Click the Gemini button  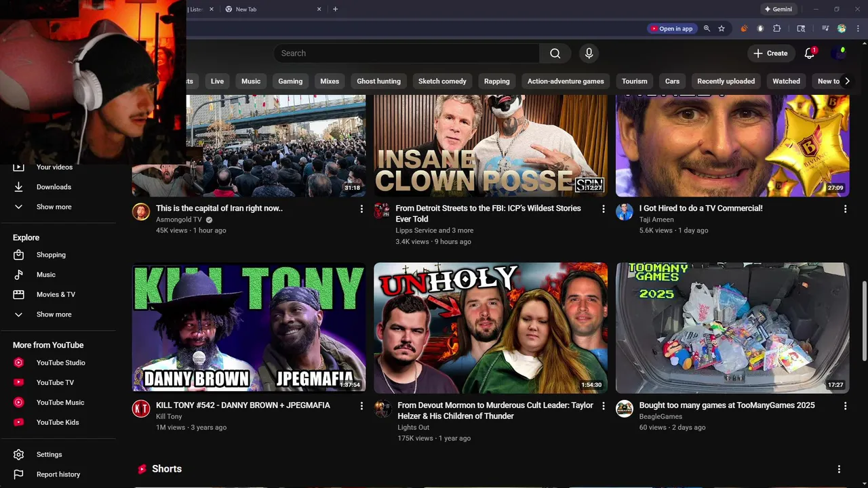click(x=778, y=9)
